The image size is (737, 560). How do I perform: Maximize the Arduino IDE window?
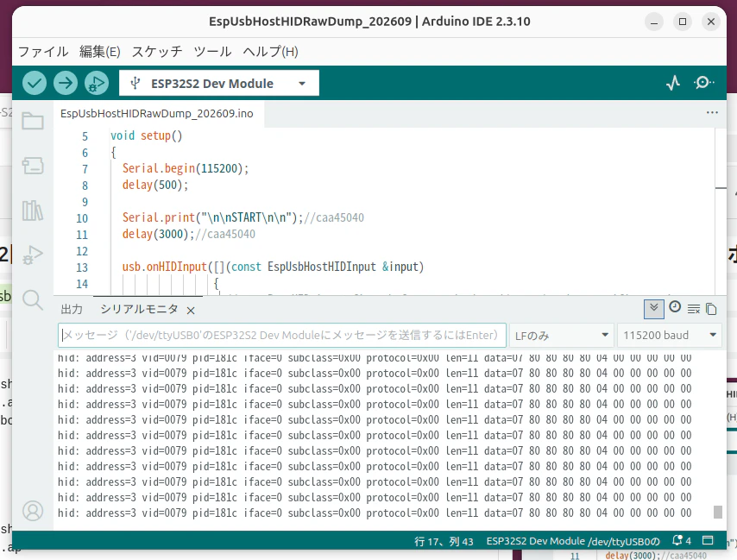tap(683, 22)
